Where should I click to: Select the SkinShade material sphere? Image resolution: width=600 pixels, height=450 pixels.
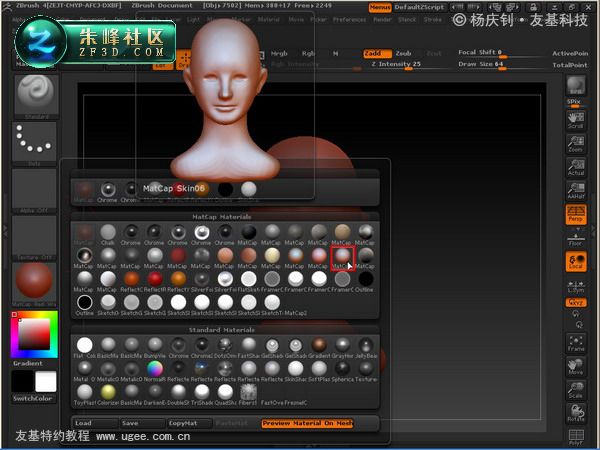tap(295, 371)
